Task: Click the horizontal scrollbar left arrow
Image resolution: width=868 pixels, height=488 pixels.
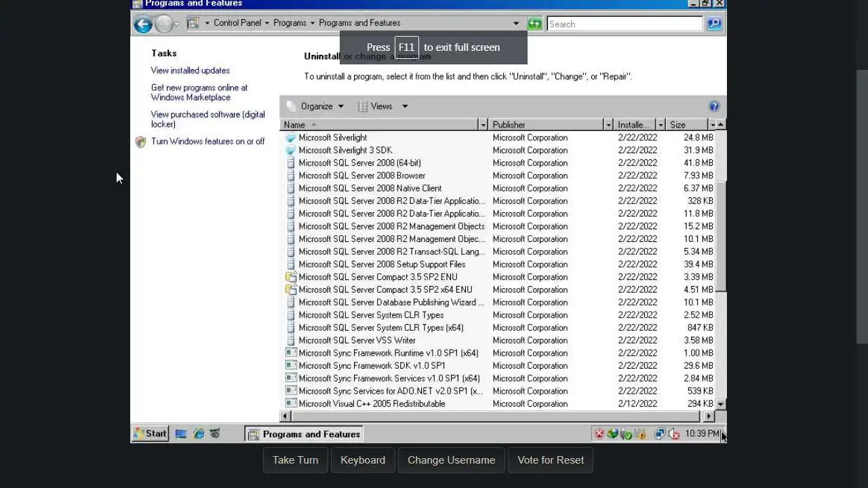Action: coord(285,416)
